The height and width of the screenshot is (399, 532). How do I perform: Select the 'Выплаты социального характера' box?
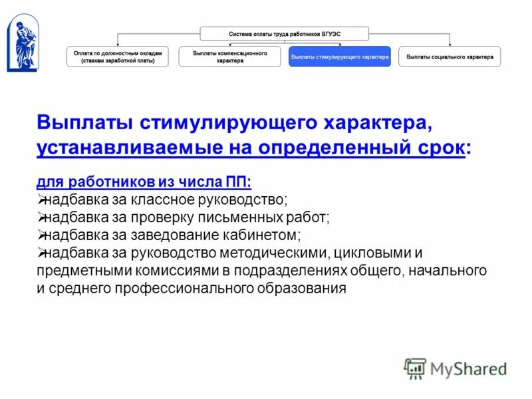450,57
